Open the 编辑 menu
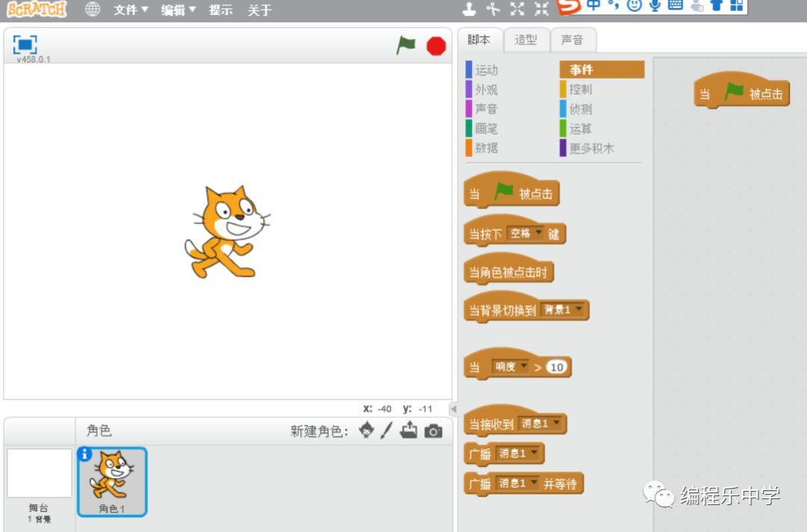The height and width of the screenshot is (532, 807). (178, 10)
